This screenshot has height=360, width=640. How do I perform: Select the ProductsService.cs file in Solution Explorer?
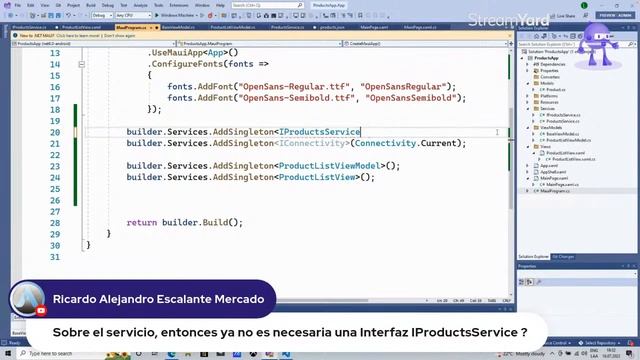pos(562,121)
